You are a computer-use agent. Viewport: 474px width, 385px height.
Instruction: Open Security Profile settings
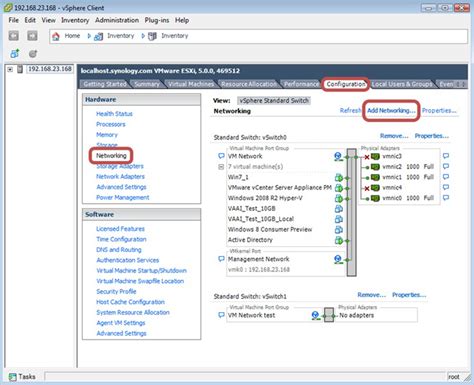pos(116,292)
